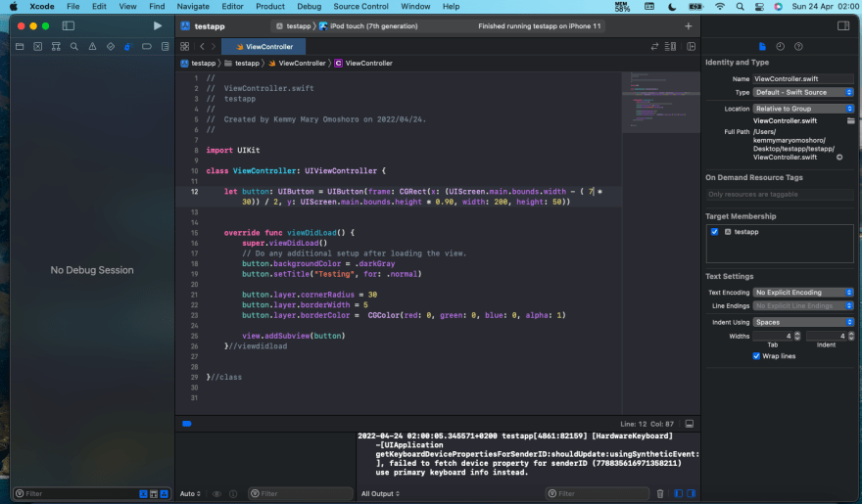Hide the debug area toggle icon
The width and height of the screenshot is (862, 504).
tap(690, 424)
